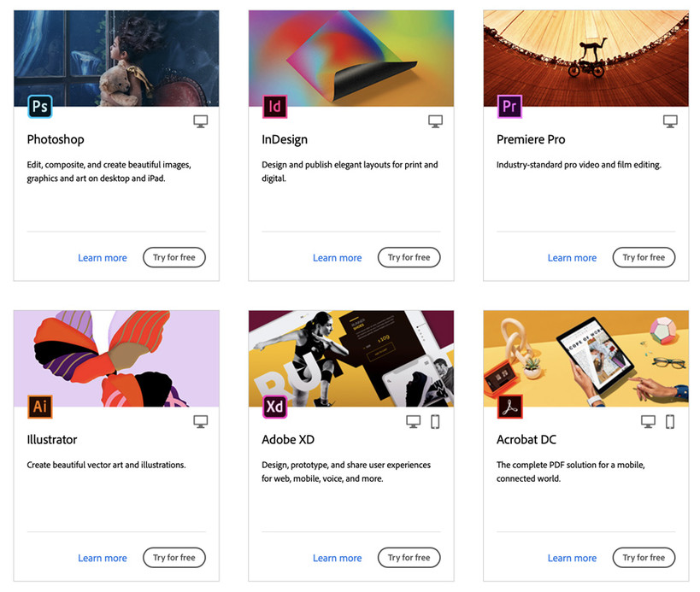Select the Illustrator artwork banner image

pyautogui.click(x=116, y=358)
